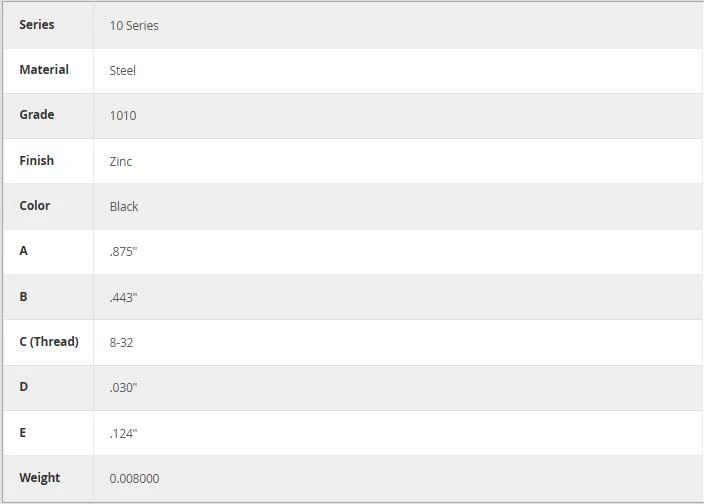Click dimension A label

coord(23,250)
